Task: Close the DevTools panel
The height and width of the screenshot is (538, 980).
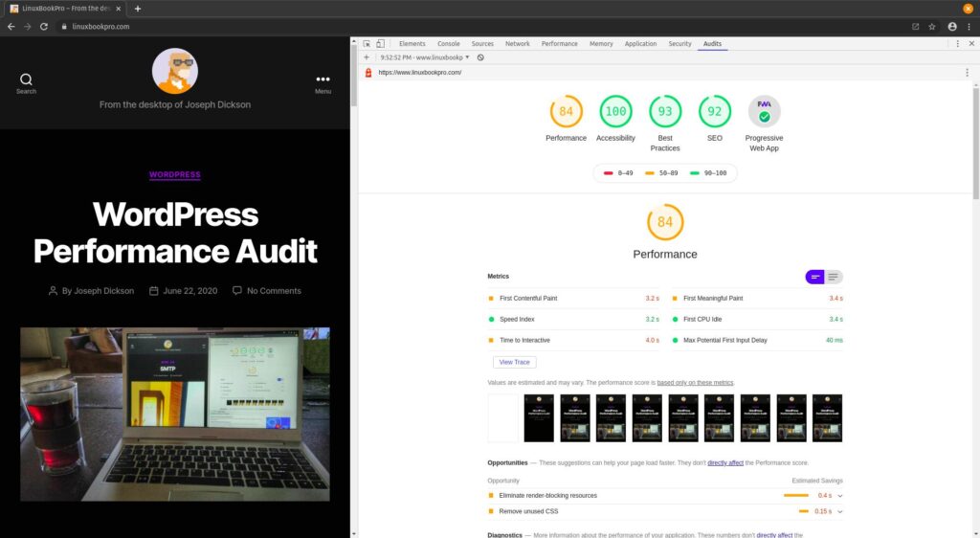Action: [971, 44]
